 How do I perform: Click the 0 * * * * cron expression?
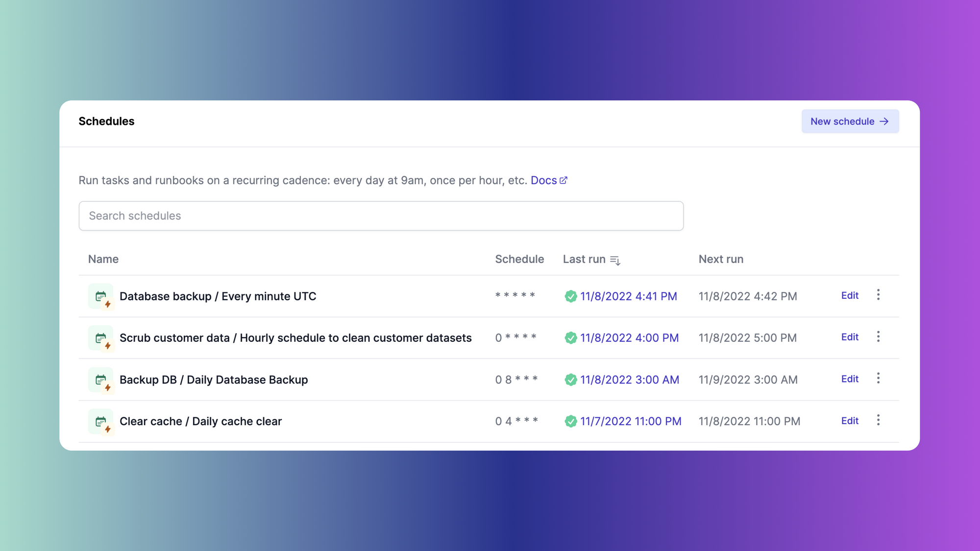(516, 337)
